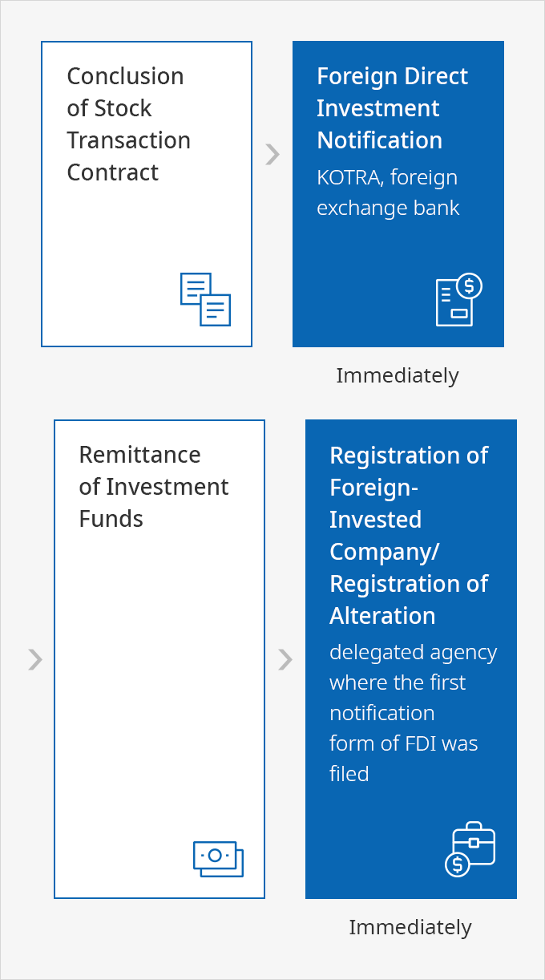This screenshot has height=980, width=545.
Task: Open the Foreign Direct Investment Notification heading
Action: click(393, 108)
